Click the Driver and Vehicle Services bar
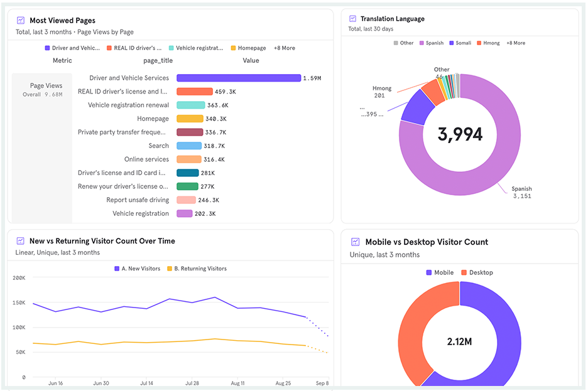 [239, 78]
